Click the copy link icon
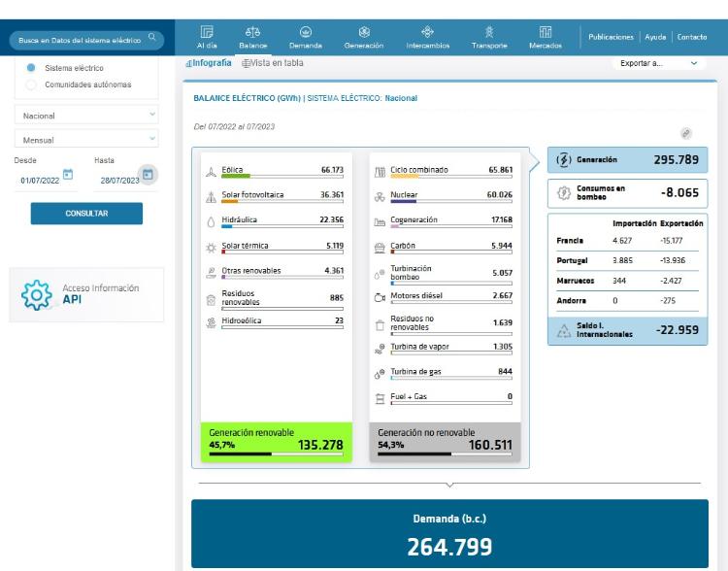The image size is (728, 571). tap(686, 133)
